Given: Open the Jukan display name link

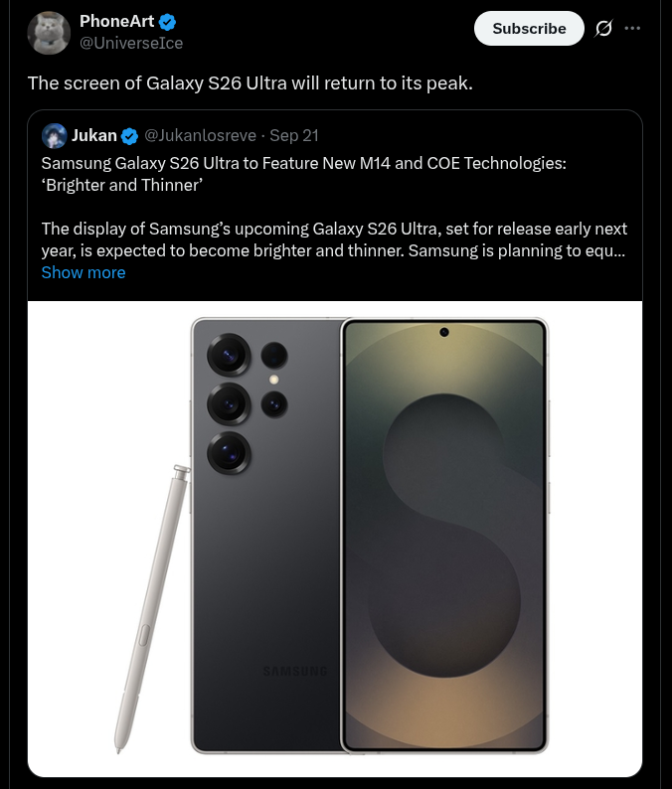Looking at the screenshot, I should pyautogui.click(x=94, y=135).
